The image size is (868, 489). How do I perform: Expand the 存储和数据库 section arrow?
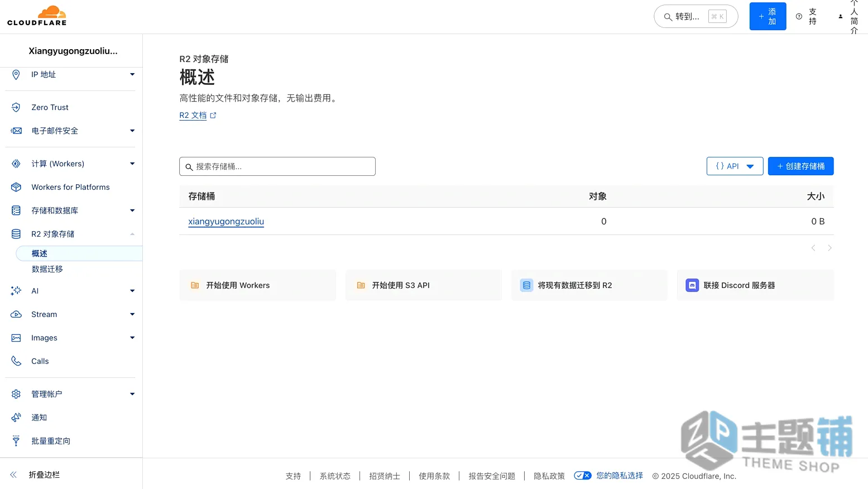point(132,210)
